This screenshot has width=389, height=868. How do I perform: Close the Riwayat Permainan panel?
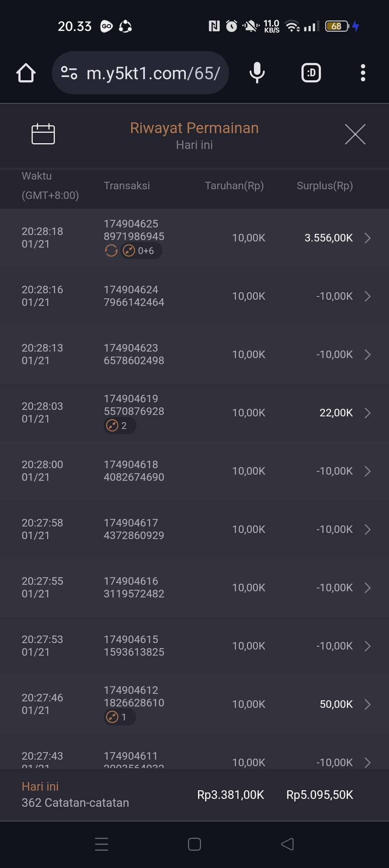coord(355,134)
